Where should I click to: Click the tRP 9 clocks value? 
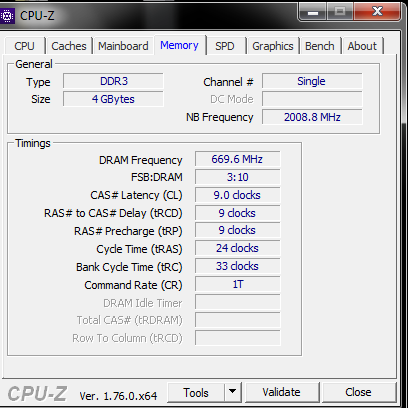click(x=237, y=230)
